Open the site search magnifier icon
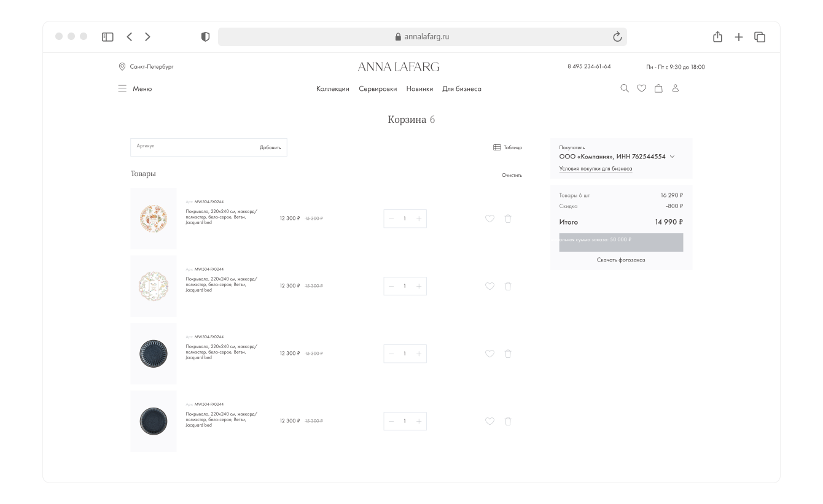The height and width of the screenshot is (504, 823). point(625,88)
